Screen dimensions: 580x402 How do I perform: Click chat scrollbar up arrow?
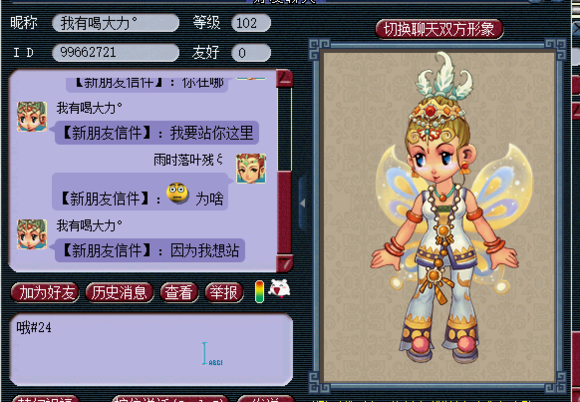pos(285,78)
